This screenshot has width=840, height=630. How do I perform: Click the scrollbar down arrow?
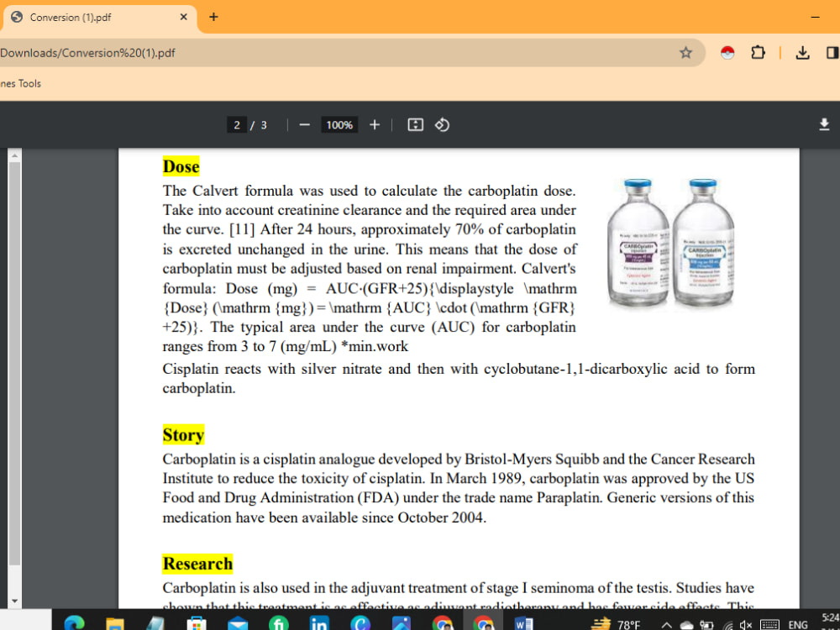click(14, 601)
